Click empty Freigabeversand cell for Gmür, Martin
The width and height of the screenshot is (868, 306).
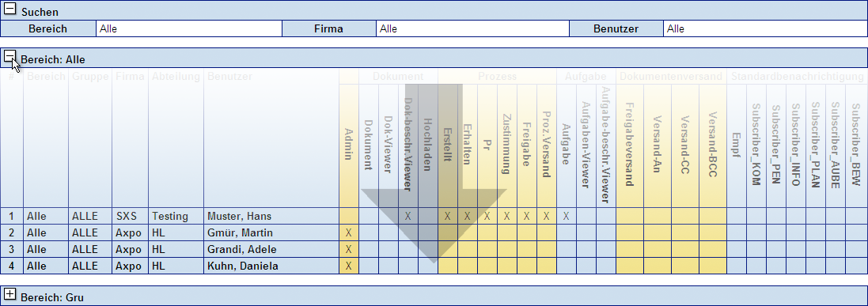click(x=629, y=232)
